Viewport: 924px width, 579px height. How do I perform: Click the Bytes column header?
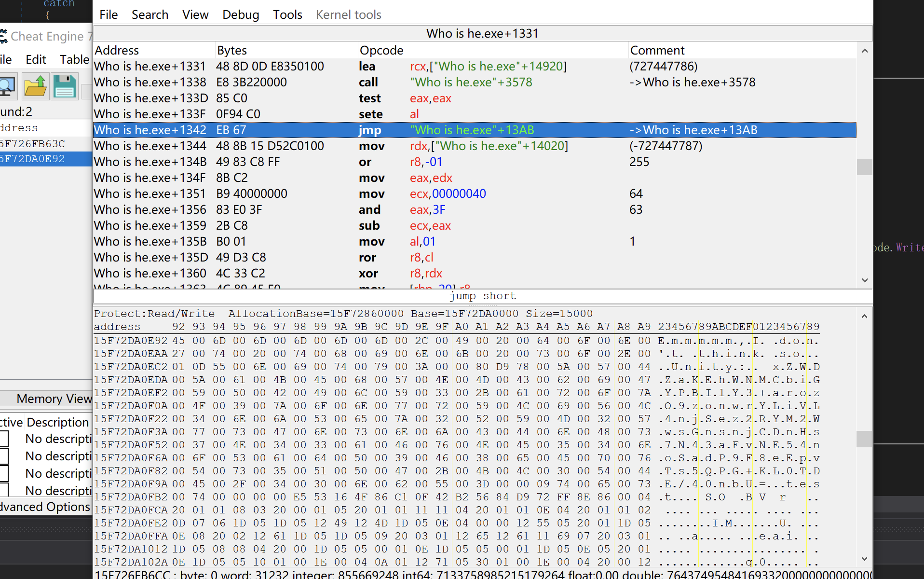pyautogui.click(x=286, y=50)
